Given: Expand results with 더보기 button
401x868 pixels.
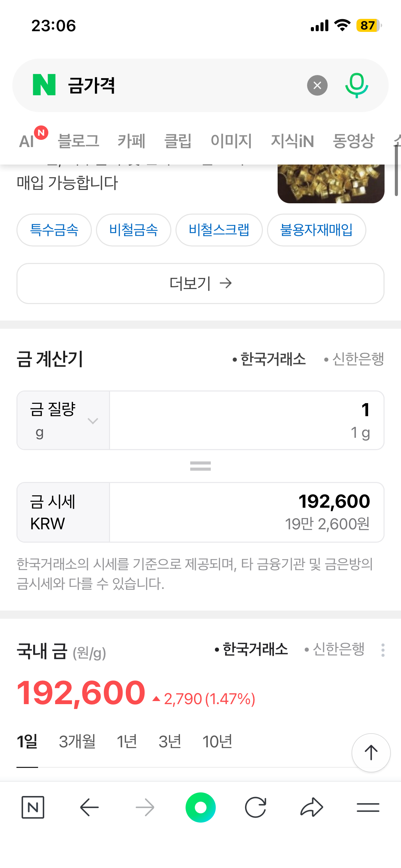Looking at the screenshot, I should 200,284.
